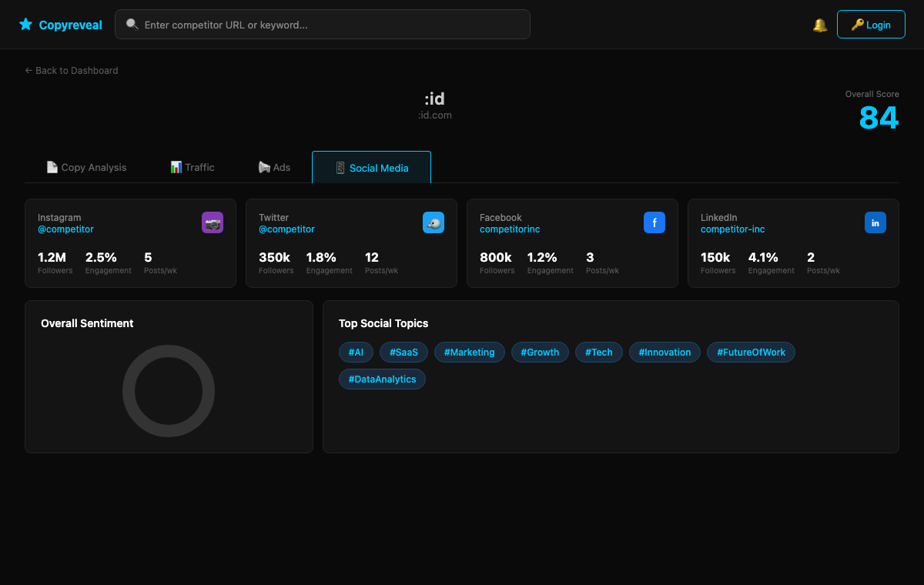The height and width of the screenshot is (585, 924).
Task: Click the Top Social Topics heading
Action: (x=383, y=323)
